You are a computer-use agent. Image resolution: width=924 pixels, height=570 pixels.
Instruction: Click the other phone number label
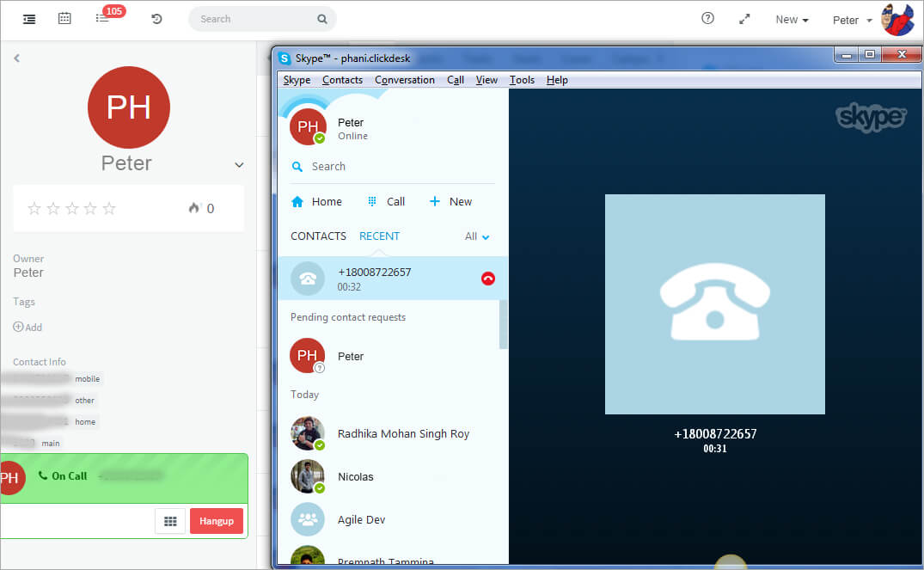click(84, 401)
